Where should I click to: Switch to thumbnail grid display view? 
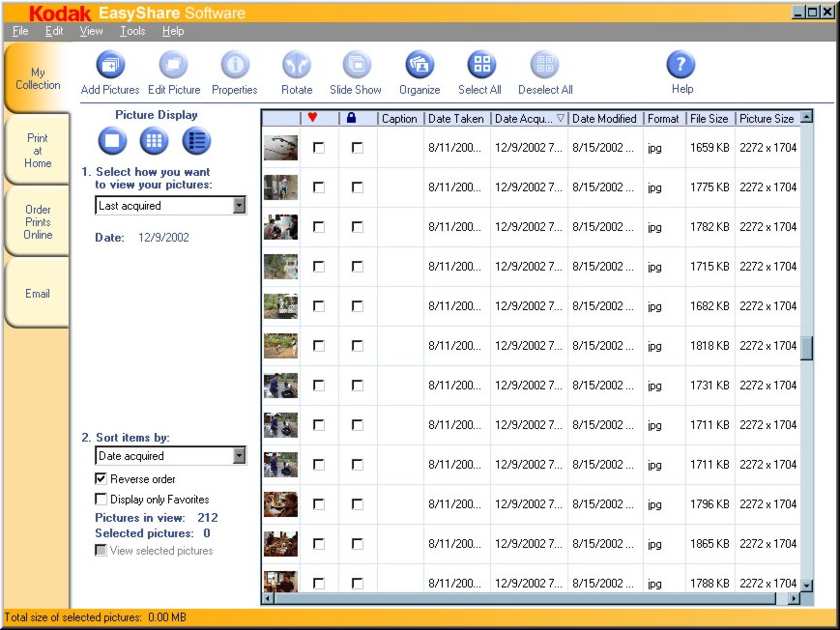(x=154, y=141)
